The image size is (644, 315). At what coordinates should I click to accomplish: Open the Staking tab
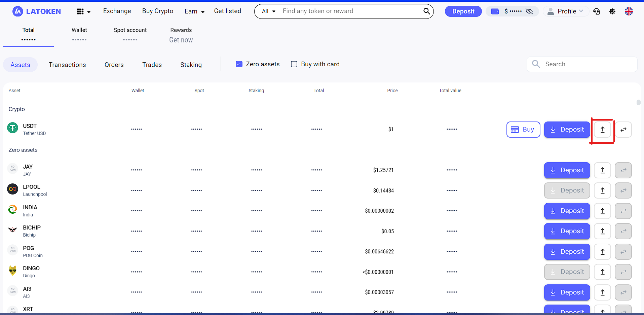coord(191,65)
